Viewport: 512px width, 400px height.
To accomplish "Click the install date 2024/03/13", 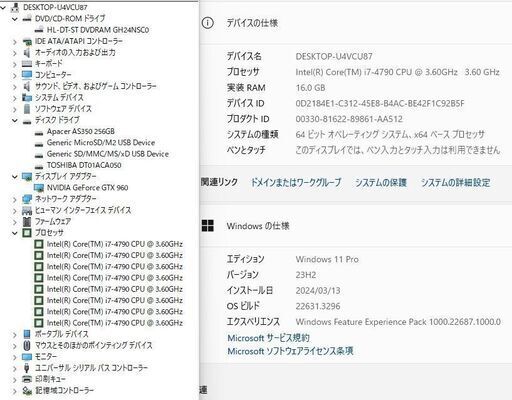I will [x=318, y=290].
